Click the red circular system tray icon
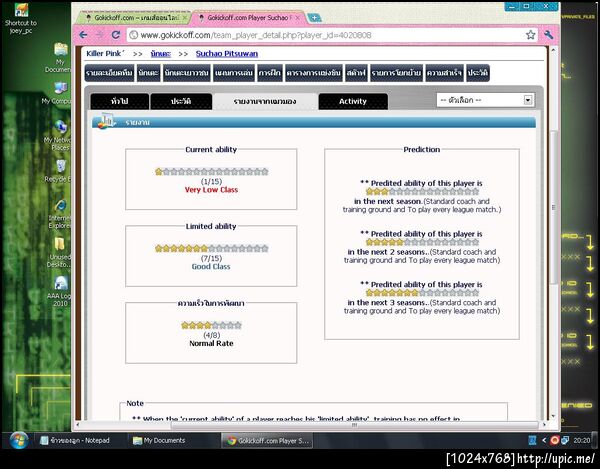 coord(554,441)
